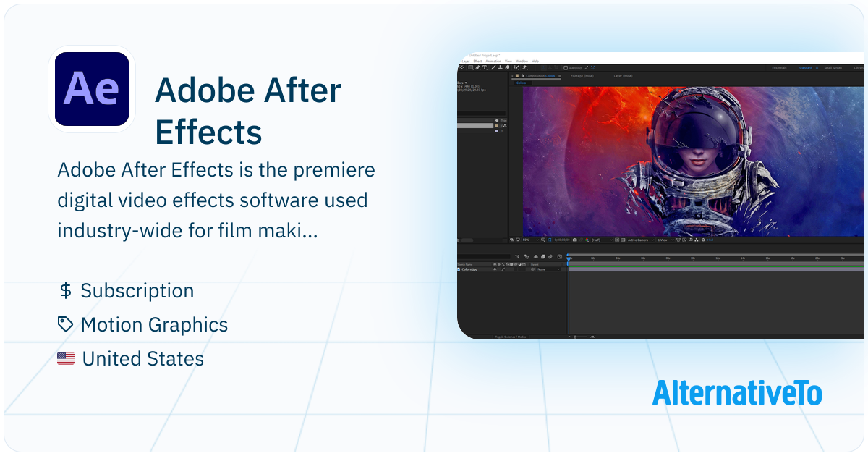Select the Roto Brush tool

click(516, 67)
